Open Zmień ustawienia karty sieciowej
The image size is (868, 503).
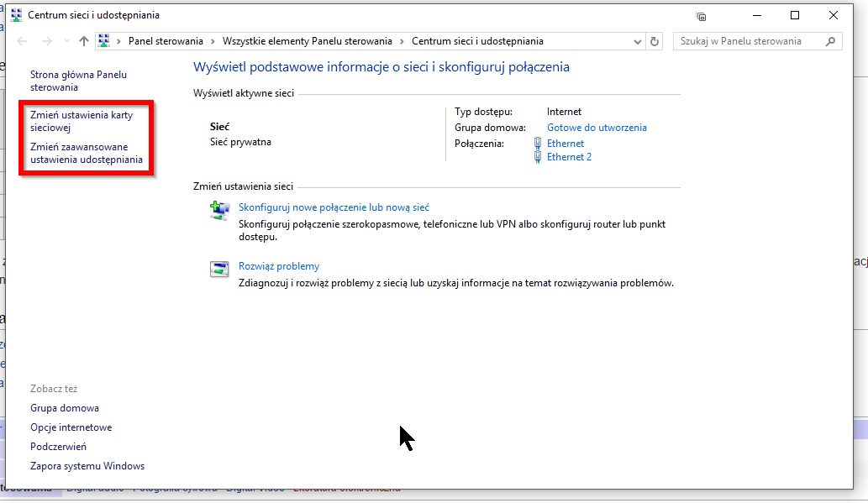click(x=81, y=121)
